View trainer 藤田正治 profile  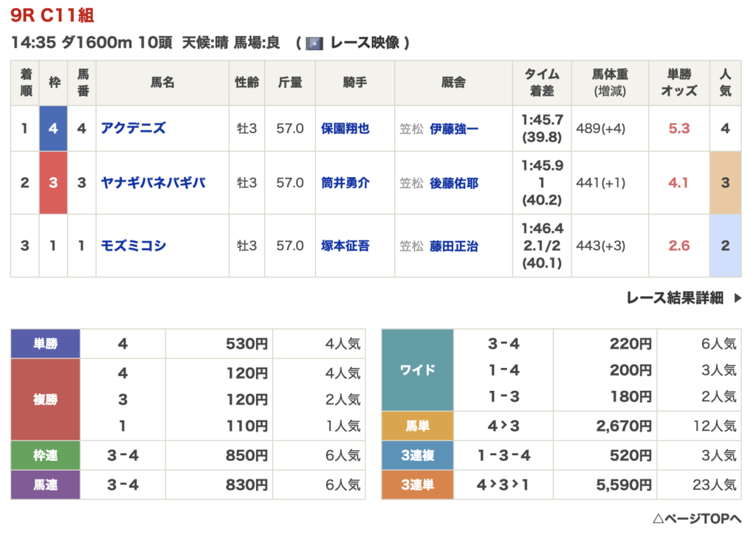pos(453,246)
